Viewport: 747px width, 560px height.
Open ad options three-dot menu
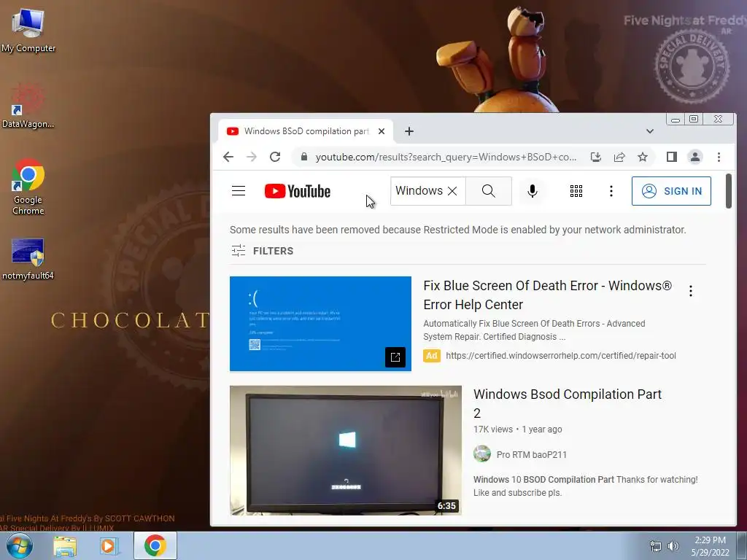pyautogui.click(x=691, y=291)
